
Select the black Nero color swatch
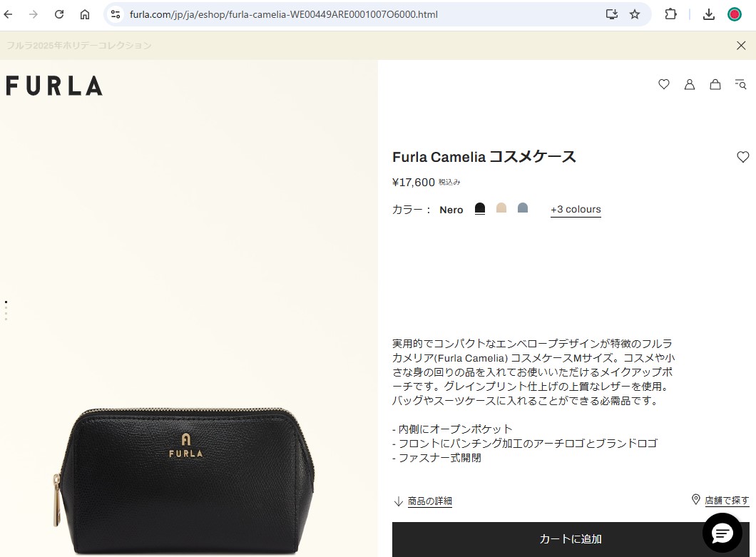[480, 208]
